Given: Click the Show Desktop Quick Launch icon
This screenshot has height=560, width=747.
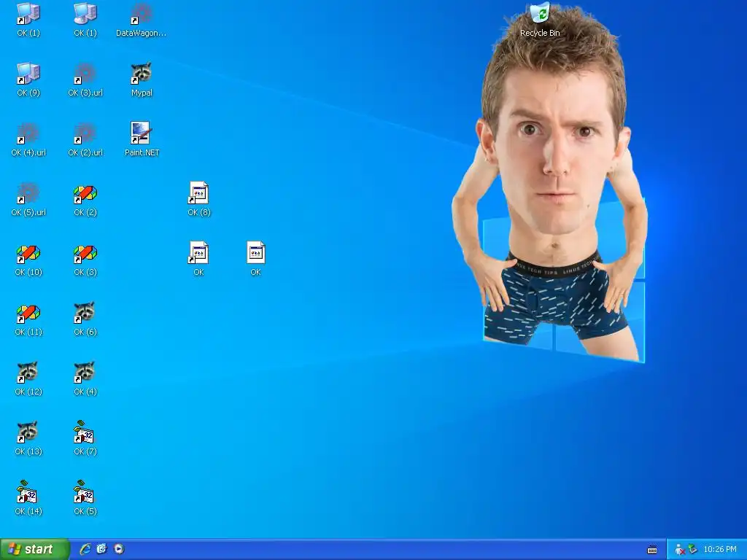Looking at the screenshot, I should [x=102, y=549].
